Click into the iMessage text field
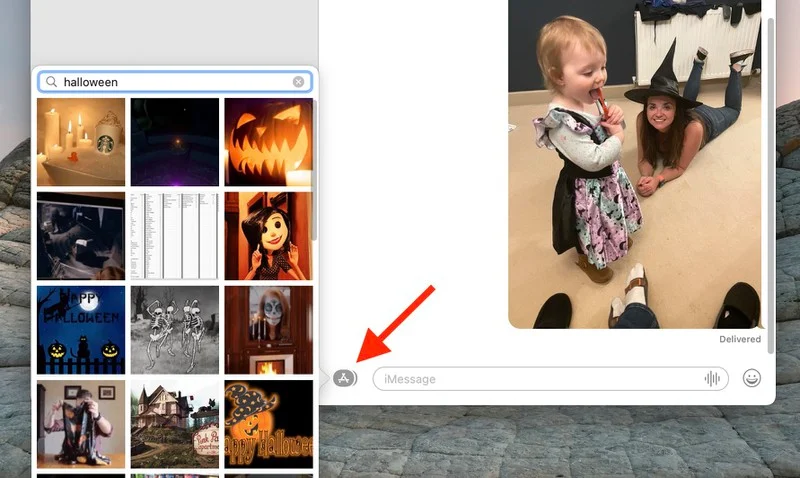The width and height of the screenshot is (800, 478). [540, 379]
